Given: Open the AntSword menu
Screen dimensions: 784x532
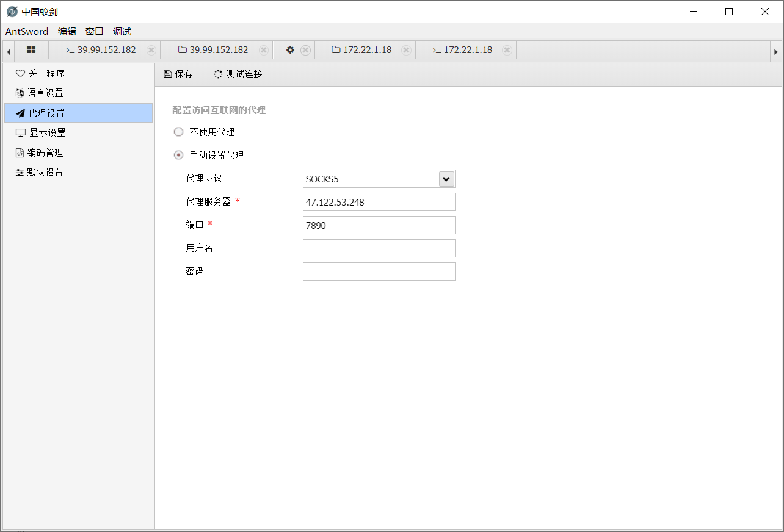Looking at the screenshot, I should point(27,32).
